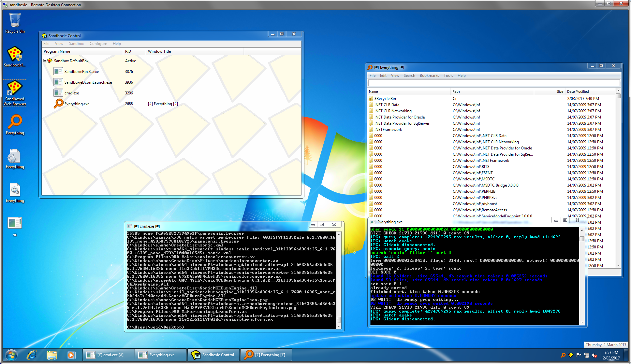Click the Everything tray icon in notification area

coord(563,355)
